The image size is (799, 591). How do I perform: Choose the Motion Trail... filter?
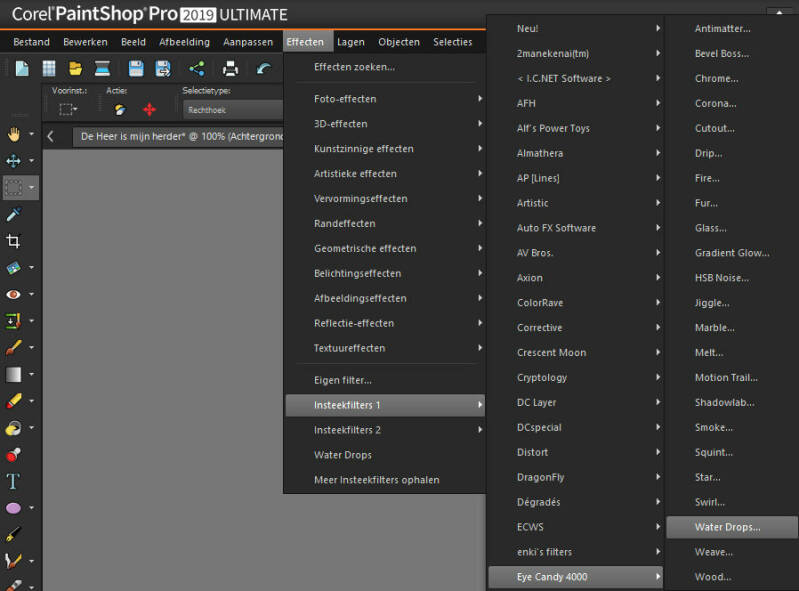[732, 378]
